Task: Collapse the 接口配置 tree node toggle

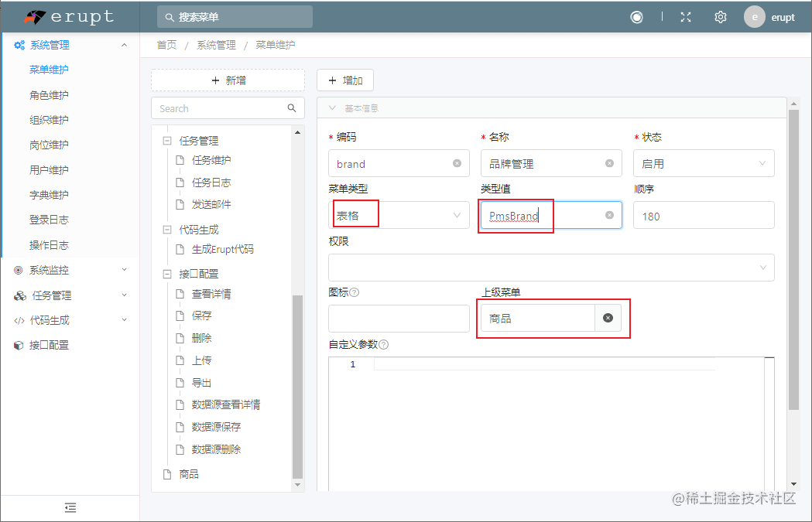Action: [x=166, y=275]
